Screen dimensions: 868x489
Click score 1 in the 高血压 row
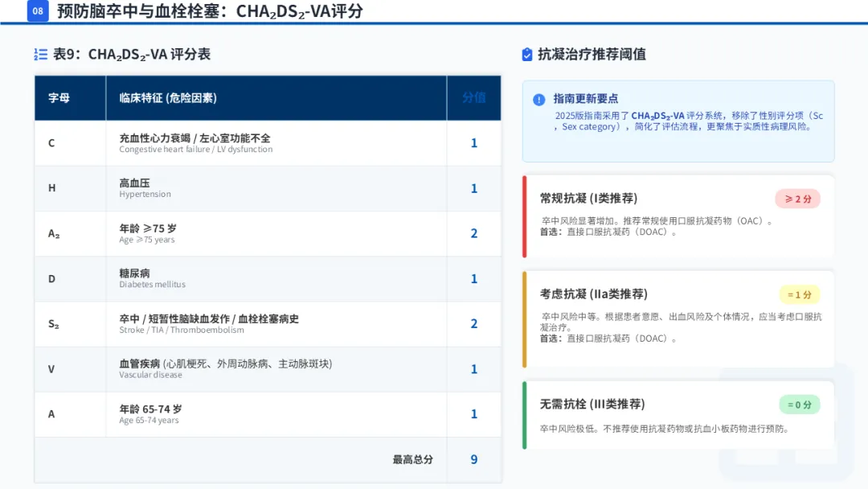point(474,188)
